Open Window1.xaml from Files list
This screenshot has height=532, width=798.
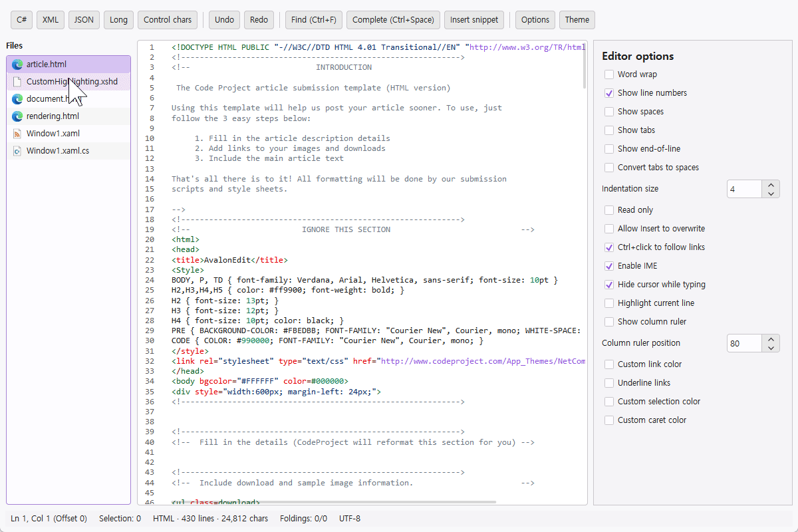68,134
